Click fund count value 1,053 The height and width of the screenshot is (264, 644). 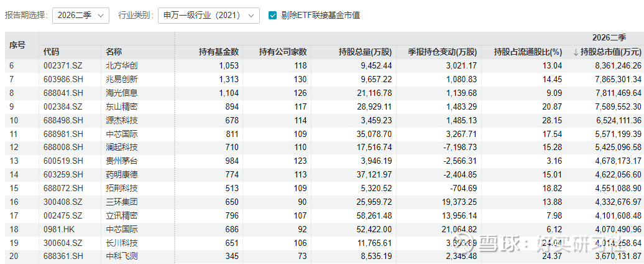(x=229, y=65)
